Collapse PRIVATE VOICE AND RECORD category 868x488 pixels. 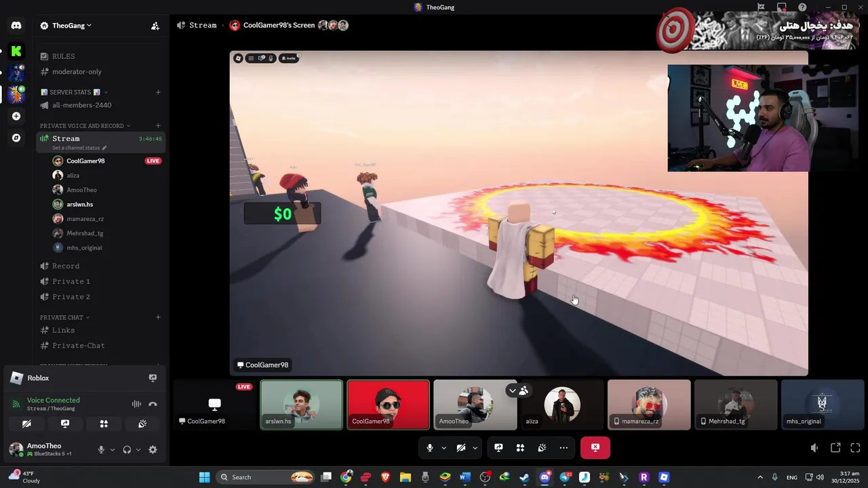click(x=85, y=125)
